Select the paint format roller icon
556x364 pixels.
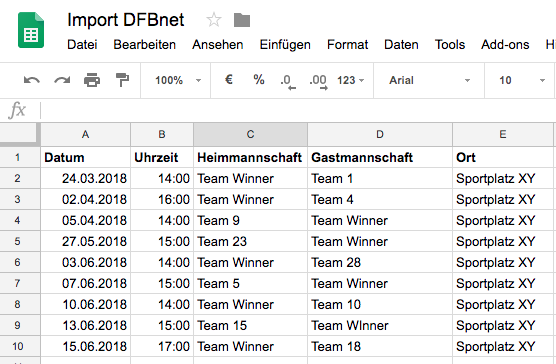(122, 80)
